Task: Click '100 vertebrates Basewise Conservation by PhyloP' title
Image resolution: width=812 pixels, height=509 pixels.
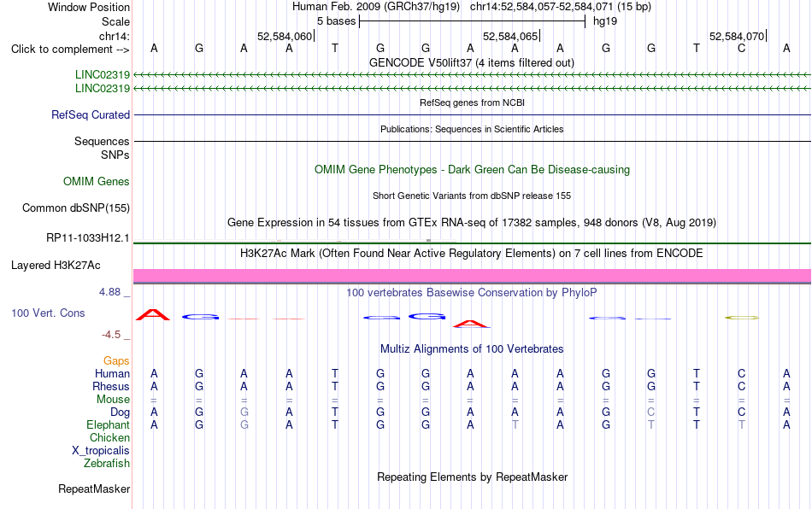Action: click(x=472, y=292)
